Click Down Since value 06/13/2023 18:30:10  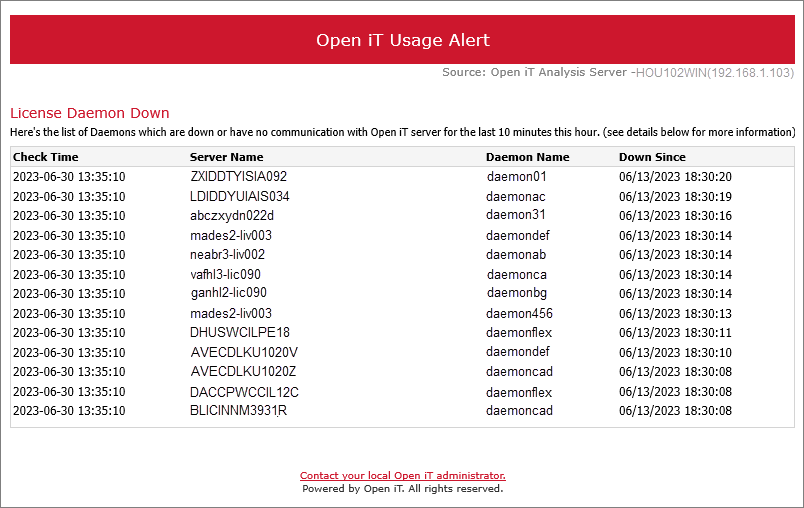675,352
